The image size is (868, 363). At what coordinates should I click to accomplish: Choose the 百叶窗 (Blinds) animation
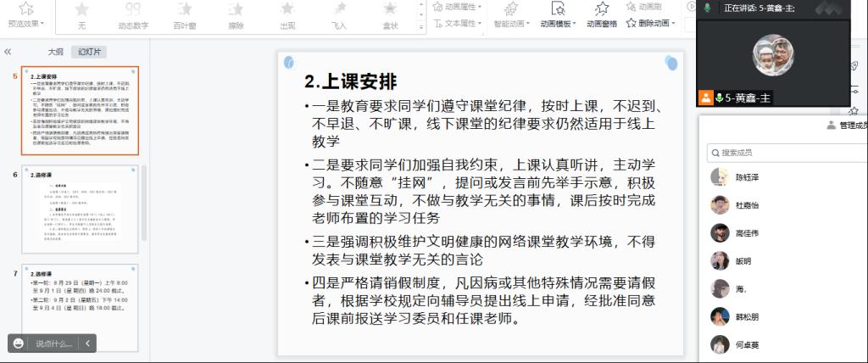click(x=185, y=14)
